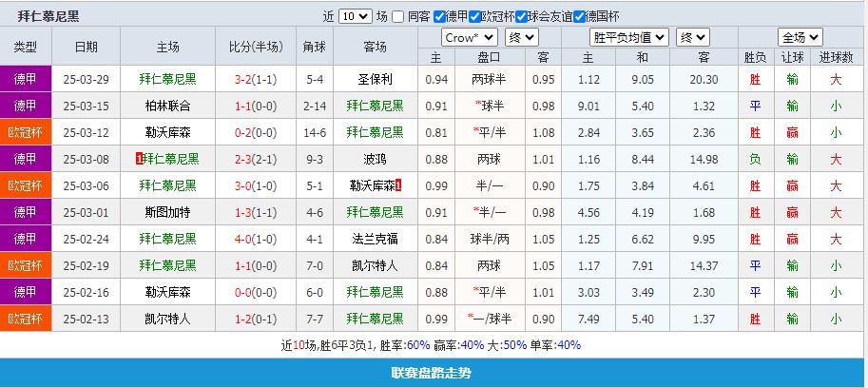Image resolution: width=868 pixels, height=388 pixels.
Task: Click the *球半 handicap on 柏林联合 row
Action: [489, 106]
